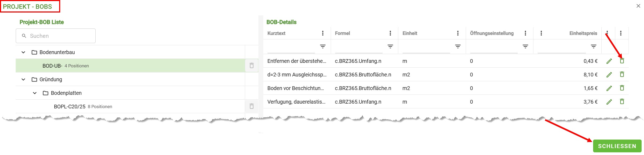Click the Kurztext filter input
The image size is (644, 155).
click(291, 47)
